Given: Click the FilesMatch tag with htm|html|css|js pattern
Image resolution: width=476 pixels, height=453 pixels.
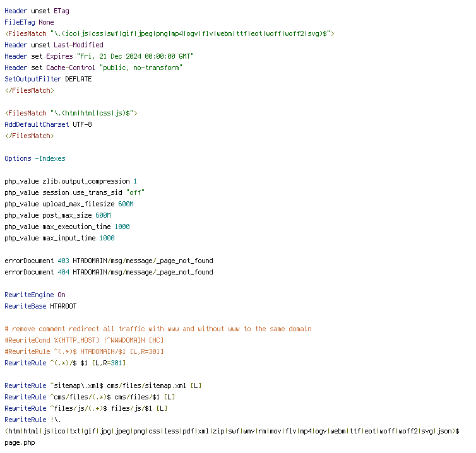Looking at the screenshot, I should click(71, 113).
